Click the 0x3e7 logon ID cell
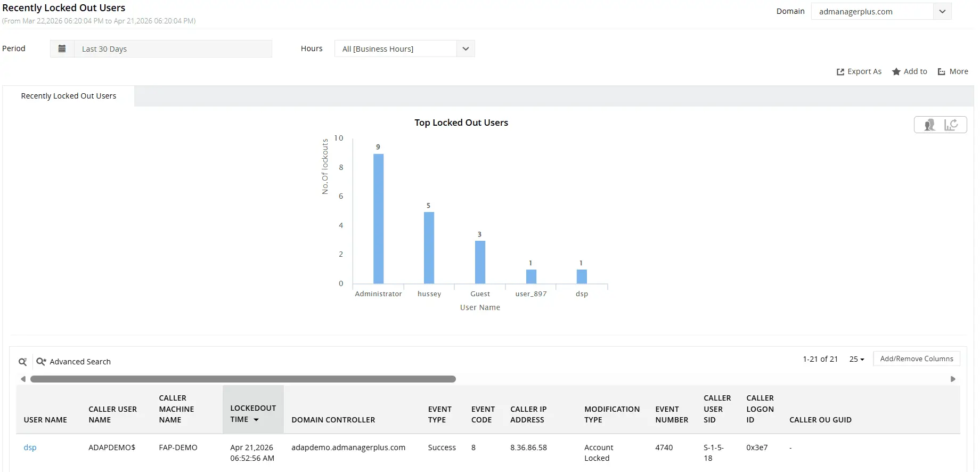This screenshot has height=472, width=980. (x=757, y=447)
